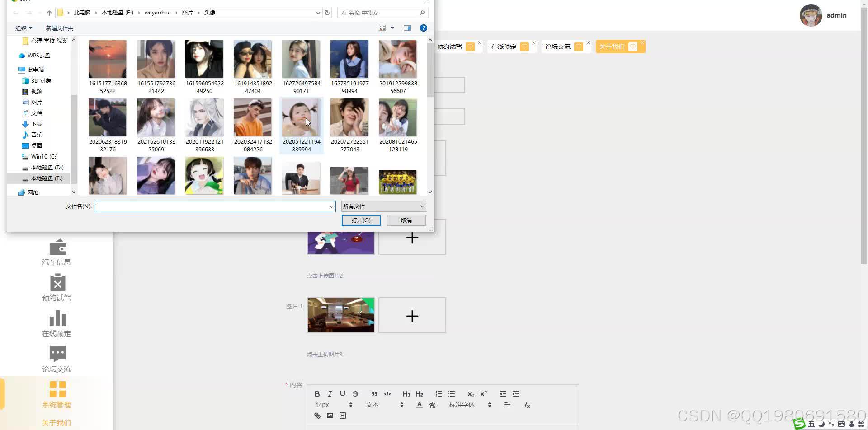This screenshot has width=868, height=430.
Task: Apply superscript formatting
Action: click(483, 394)
